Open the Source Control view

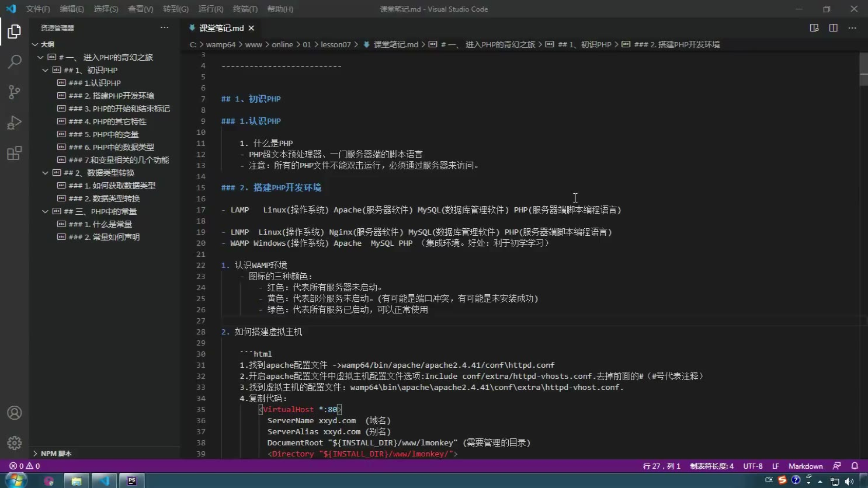[14, 92]
